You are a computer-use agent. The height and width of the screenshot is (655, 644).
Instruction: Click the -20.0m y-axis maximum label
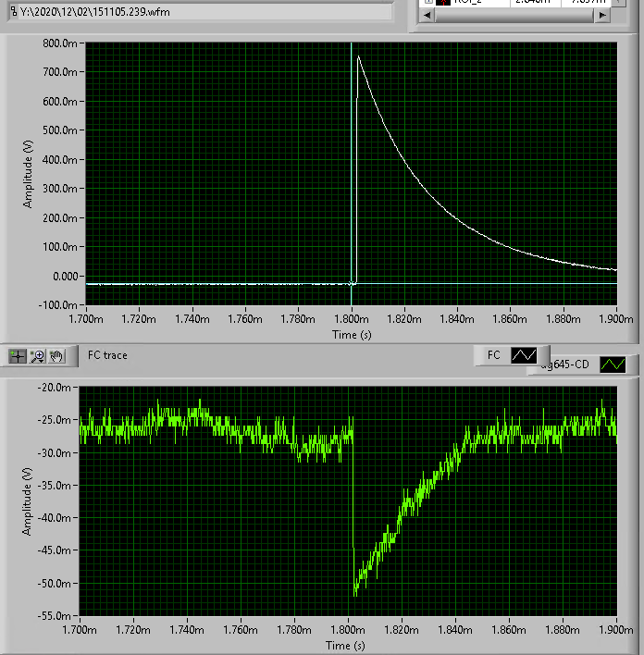[54, 388]
